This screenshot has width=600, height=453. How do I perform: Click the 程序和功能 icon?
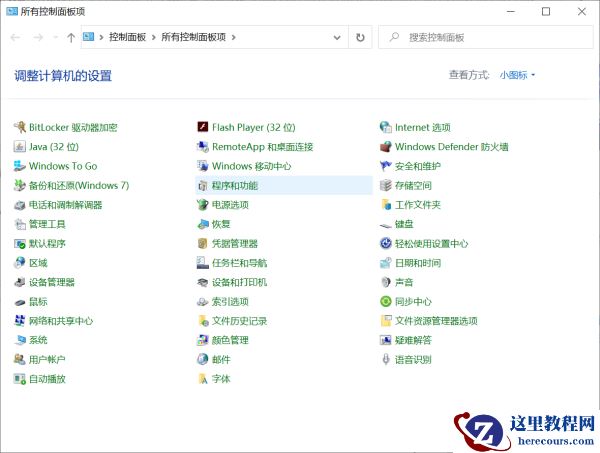point(202,185)
